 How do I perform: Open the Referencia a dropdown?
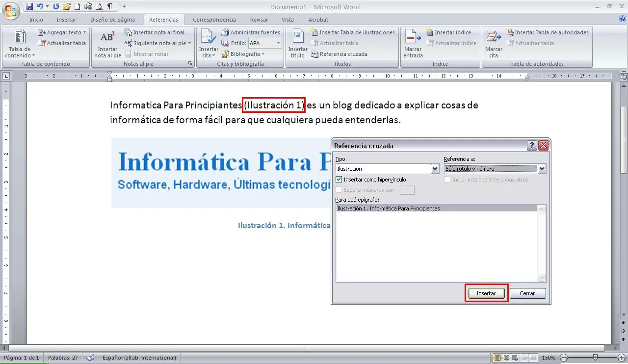[x=542, y=169]
